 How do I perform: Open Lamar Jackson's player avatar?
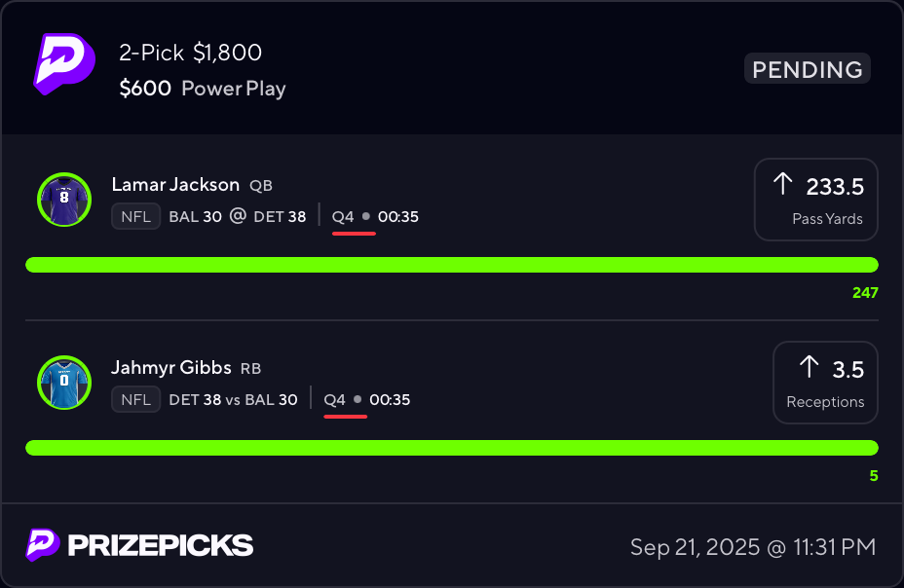63,200
